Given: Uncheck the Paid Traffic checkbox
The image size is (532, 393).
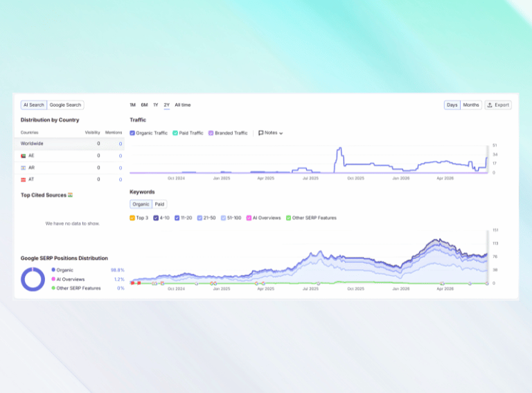Looking at the screenshot, I should pyautogui.click(x=175, y=133).
